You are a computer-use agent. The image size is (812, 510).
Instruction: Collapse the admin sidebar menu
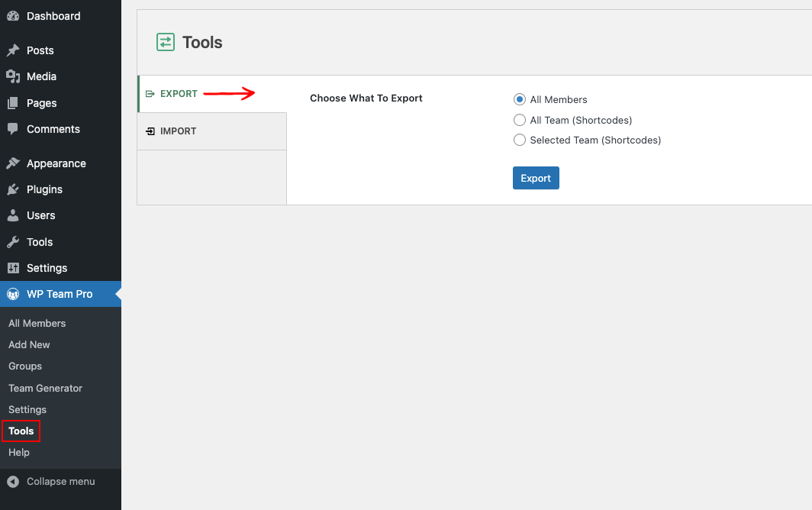point(60,481)
